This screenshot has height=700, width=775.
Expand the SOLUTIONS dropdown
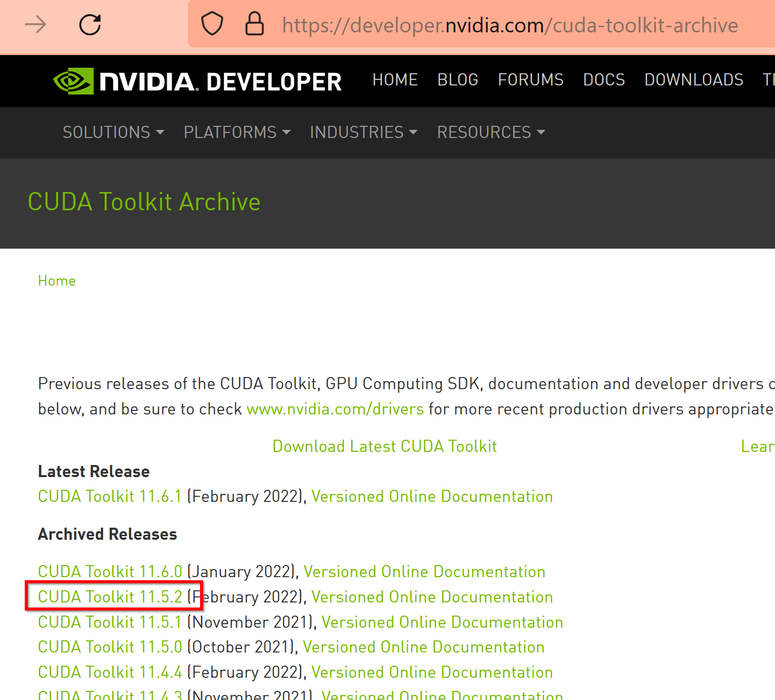[x=113, y=132]
